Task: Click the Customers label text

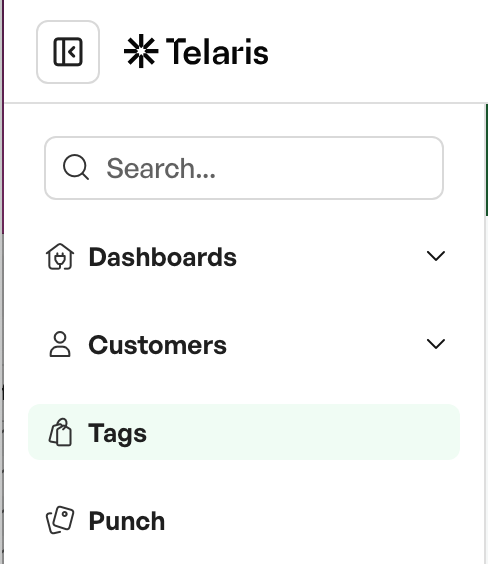Action: click(158, 345)
